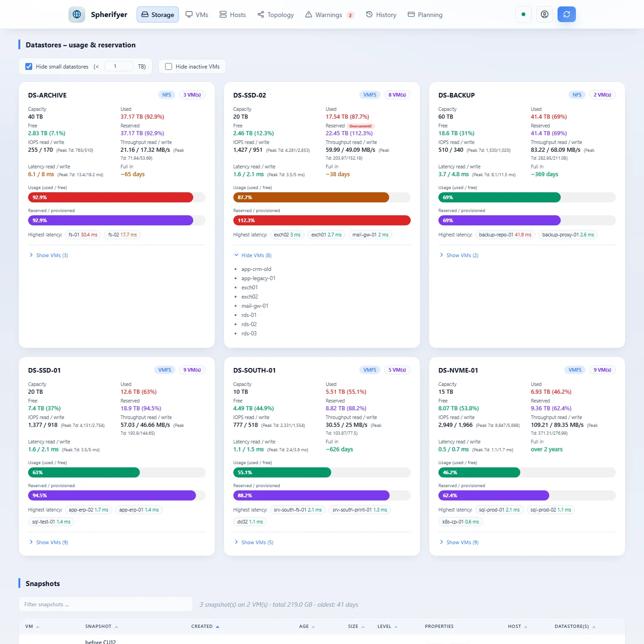
Task: Click the DS-SSD-02 112.3% reserved bar
Action: point(322,220)
